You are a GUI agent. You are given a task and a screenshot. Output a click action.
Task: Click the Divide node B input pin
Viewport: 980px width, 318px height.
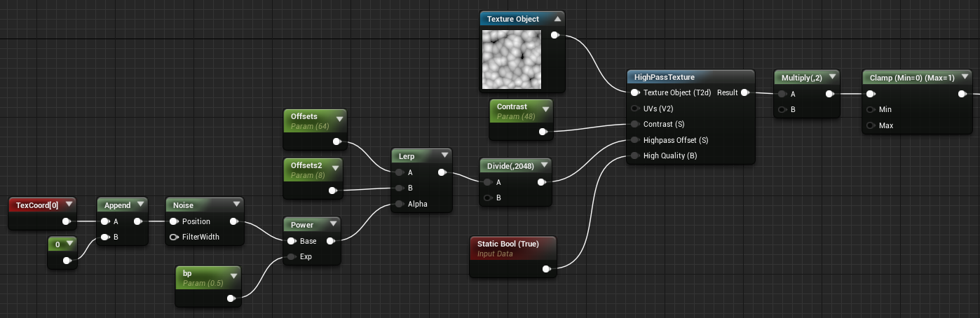tap(487, 198)
